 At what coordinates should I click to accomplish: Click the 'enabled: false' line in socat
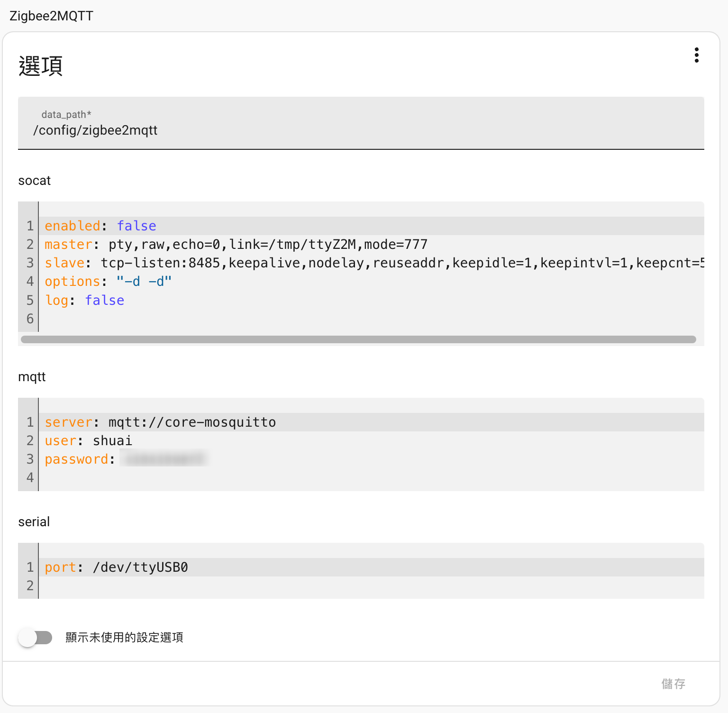coord(371,226)
